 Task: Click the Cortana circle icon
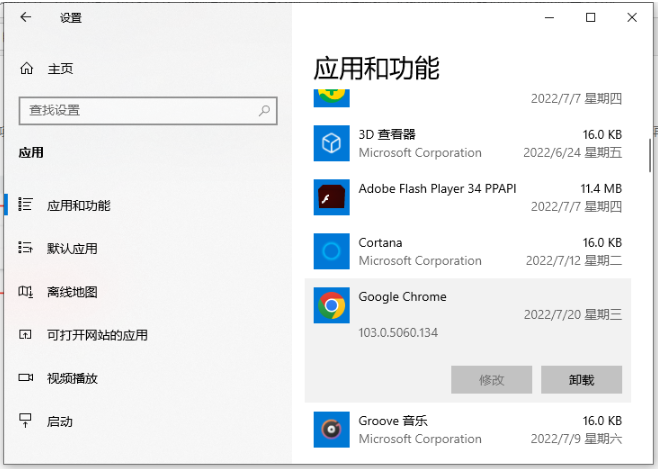click(332, 251)
